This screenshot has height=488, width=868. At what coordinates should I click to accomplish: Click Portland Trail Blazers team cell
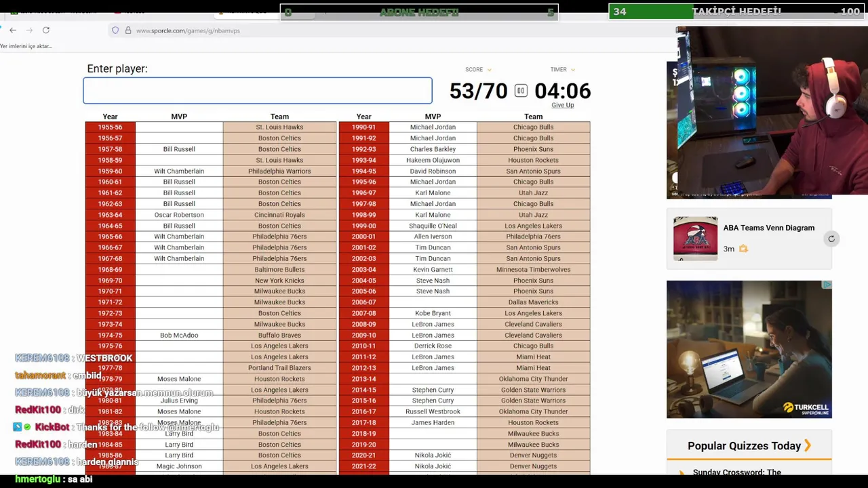279,368
